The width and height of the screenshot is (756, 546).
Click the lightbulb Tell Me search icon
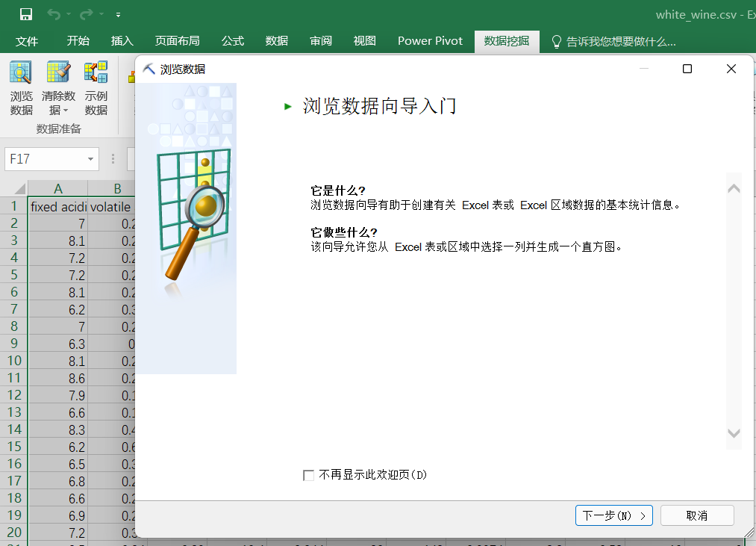[x=556, y=42]
